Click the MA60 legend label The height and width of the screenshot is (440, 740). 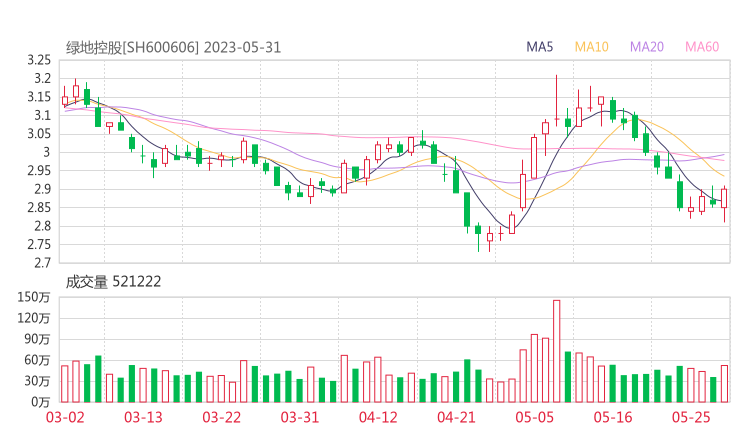click(x=702, y=47)
